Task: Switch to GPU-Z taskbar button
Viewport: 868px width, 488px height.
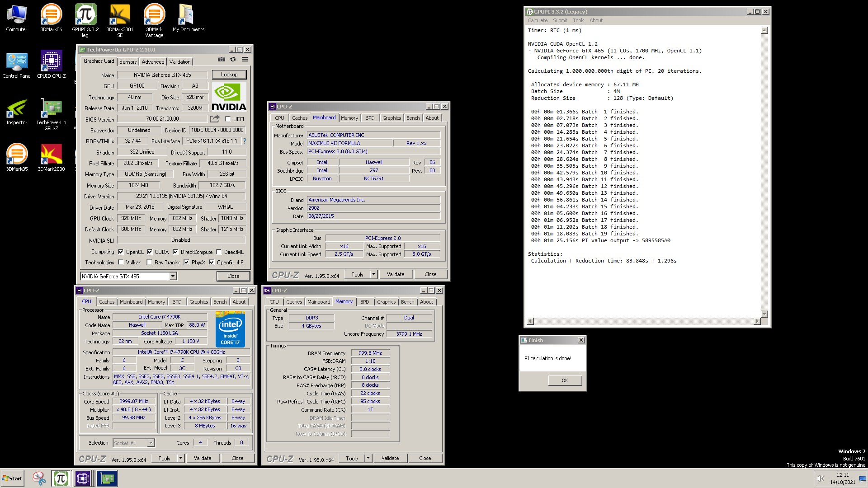Action: click(107, 479)
